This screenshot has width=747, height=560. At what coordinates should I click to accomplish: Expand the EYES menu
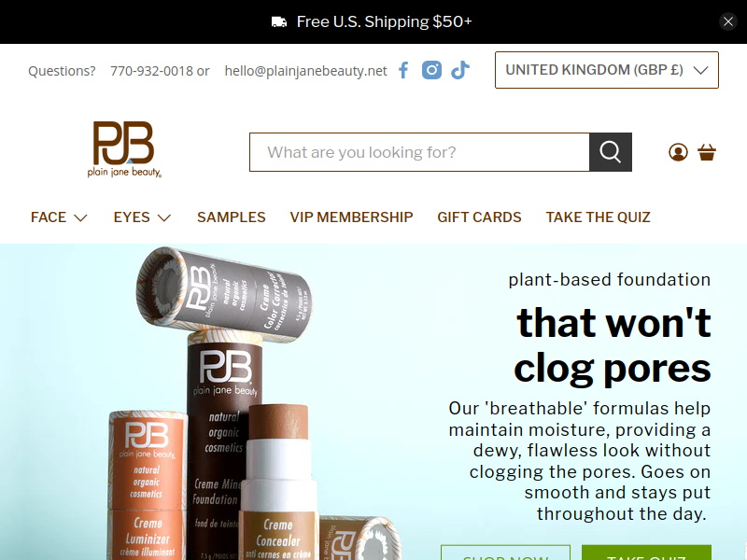(142, 217)
